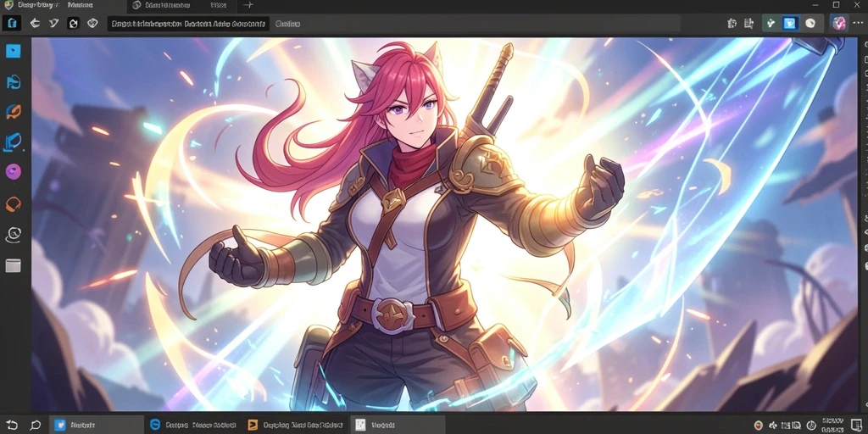
Task: Switch to the second browser tab
Action: tap(166, 6)
